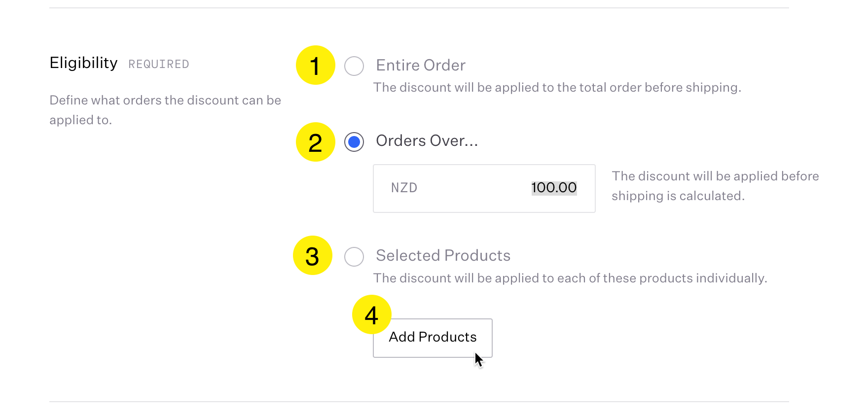Select the Orders Over radio button
The image size is (868, 414).
tap(354, 142)
